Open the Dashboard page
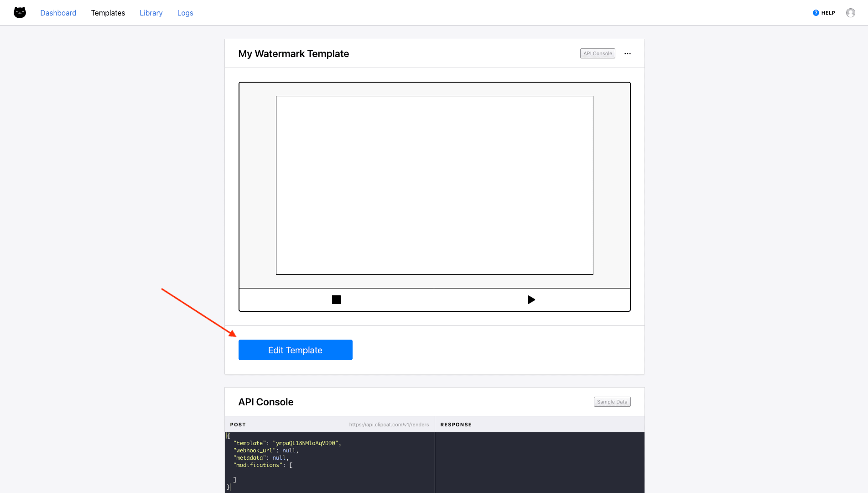This screenshot has height=493, width=868. coord(58,13)
